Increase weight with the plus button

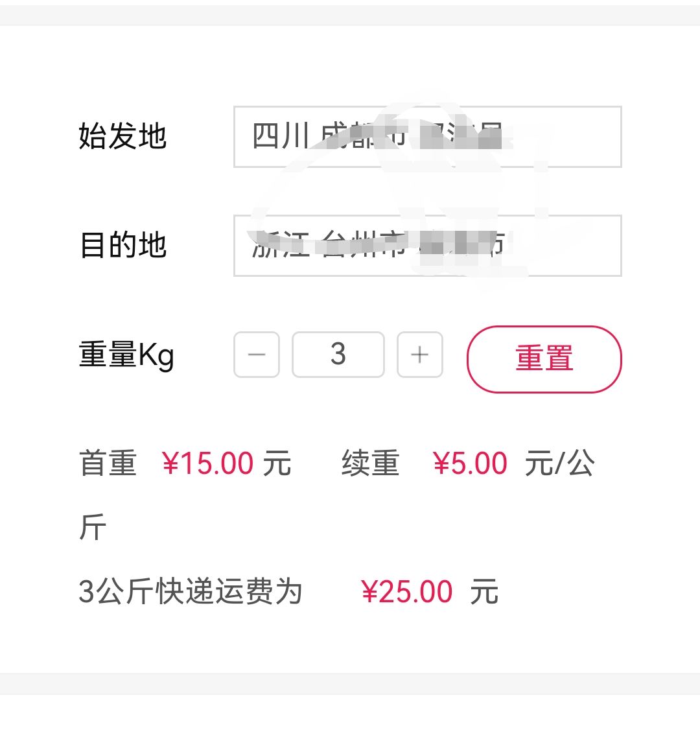point(420,355)
